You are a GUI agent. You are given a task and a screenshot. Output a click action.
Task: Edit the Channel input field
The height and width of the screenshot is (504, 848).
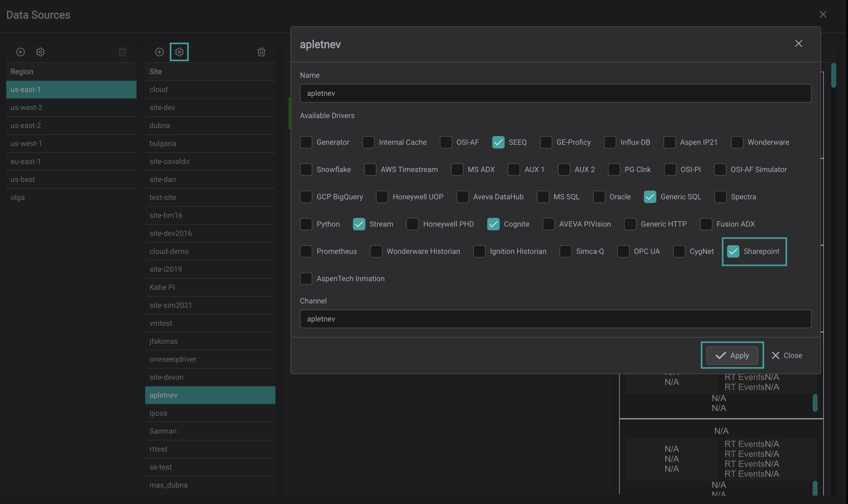[x=556, y=319]
